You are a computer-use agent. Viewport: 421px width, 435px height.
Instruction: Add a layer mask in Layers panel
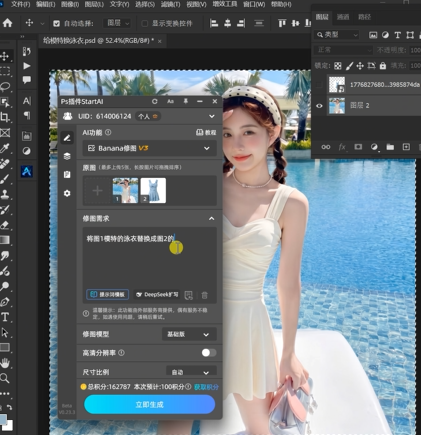(358, 147)
